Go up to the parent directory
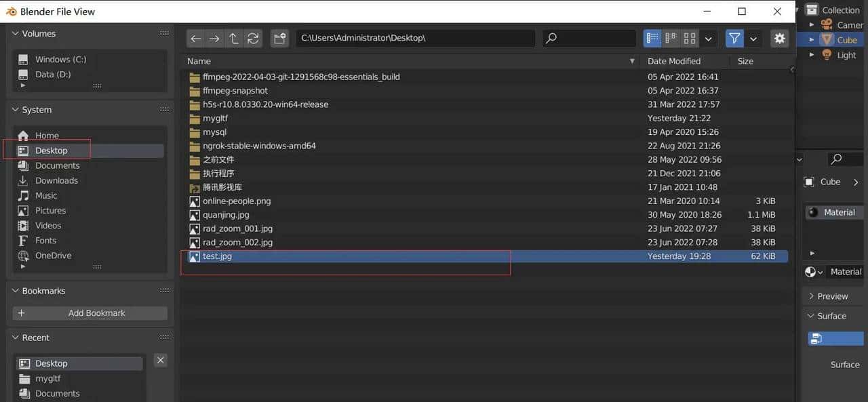The image size is (868, 402). click(233, 38)
